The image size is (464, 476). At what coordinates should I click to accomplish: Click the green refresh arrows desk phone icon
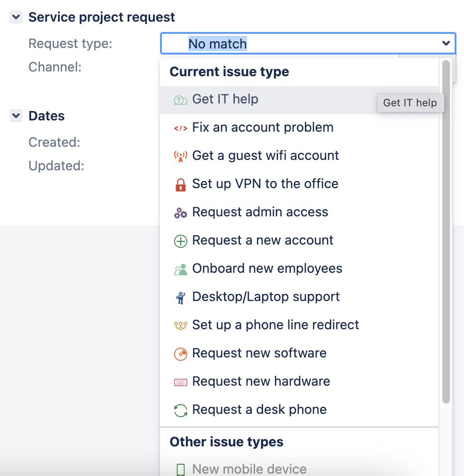(181, 410)
